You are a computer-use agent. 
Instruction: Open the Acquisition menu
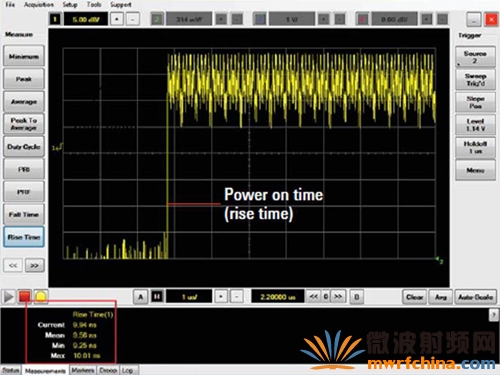click(39, 5)
